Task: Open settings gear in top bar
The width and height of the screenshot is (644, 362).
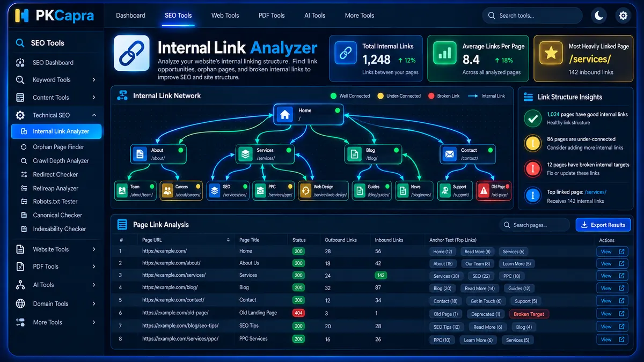Action: tap(623, 16)
